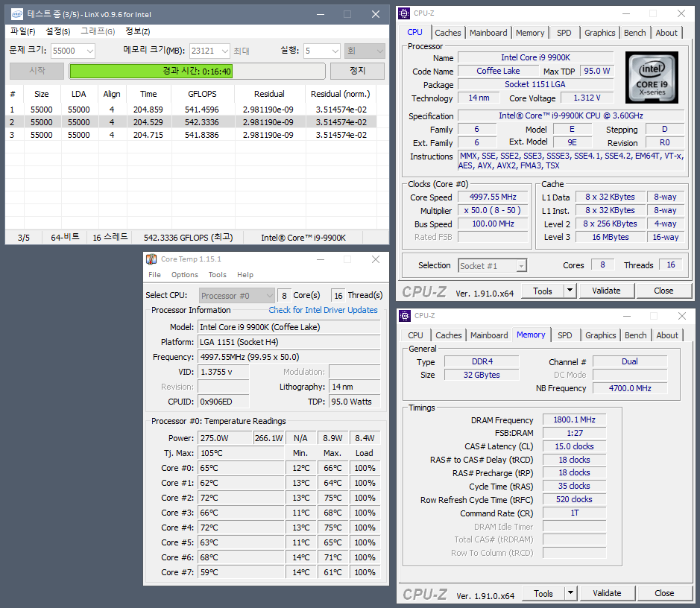Open the 설정(S) menu in LinX
700x608 pixels.
pyautogui.click(x=58, y=31)
